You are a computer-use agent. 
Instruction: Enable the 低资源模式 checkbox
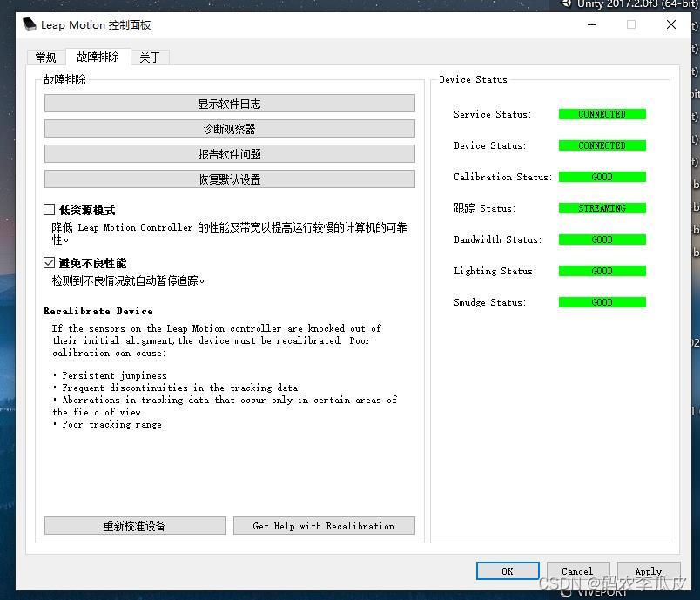(x=49, y=209)
